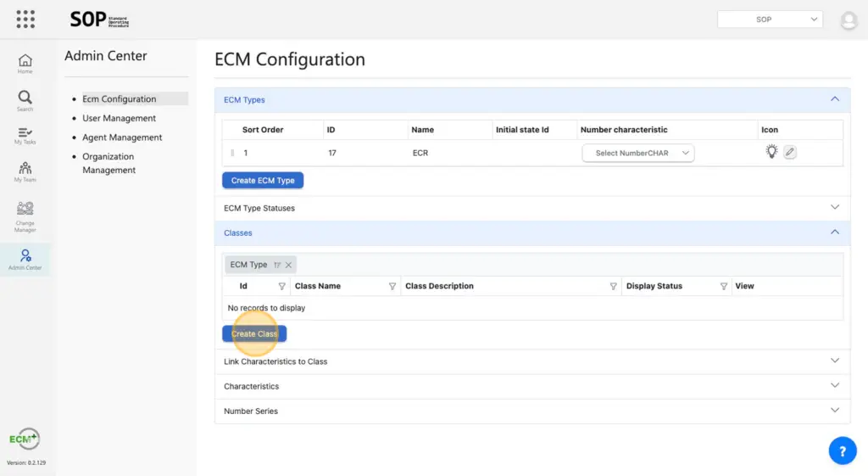Click the blue help question mark button
The width and height of the screenshot is (868, 476).
pos(842,451)
